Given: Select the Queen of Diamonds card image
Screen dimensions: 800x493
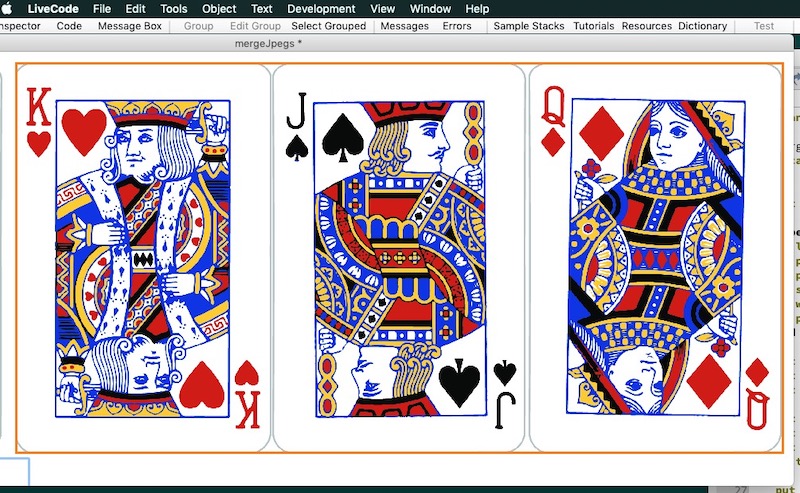Looking at the screenshot, I should [x=655, y=258].
